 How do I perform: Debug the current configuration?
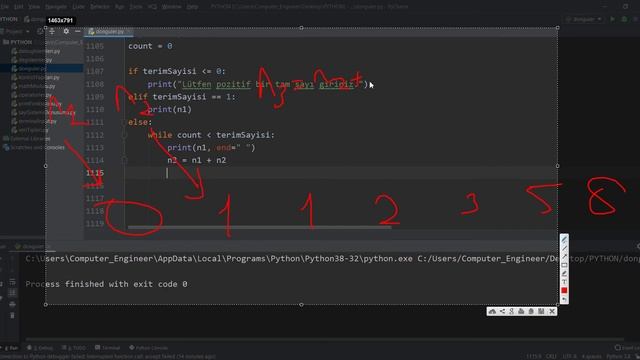click(624, 19)
